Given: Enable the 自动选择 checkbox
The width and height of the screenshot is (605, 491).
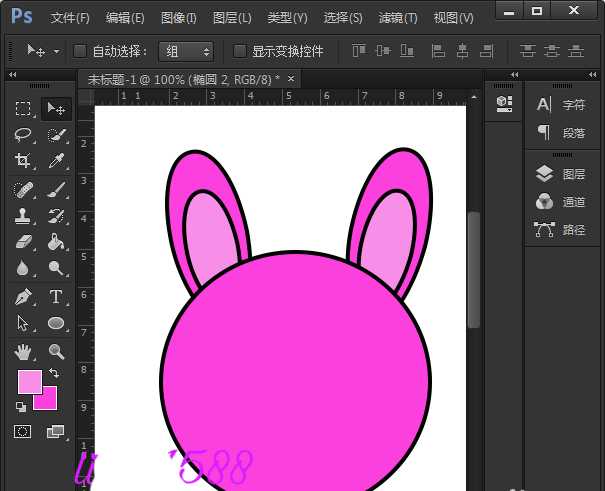Looking at the screenshot, I should [x=81, y=51].
